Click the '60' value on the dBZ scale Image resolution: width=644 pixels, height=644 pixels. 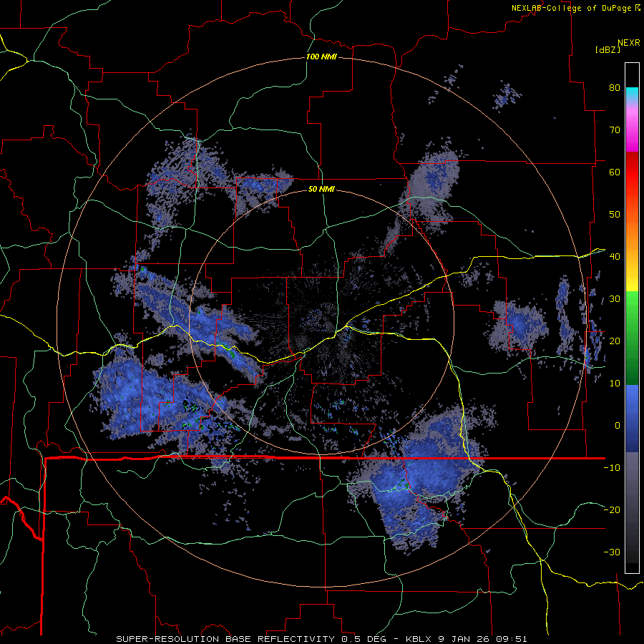pyautogui.click(x=615, y=172)
